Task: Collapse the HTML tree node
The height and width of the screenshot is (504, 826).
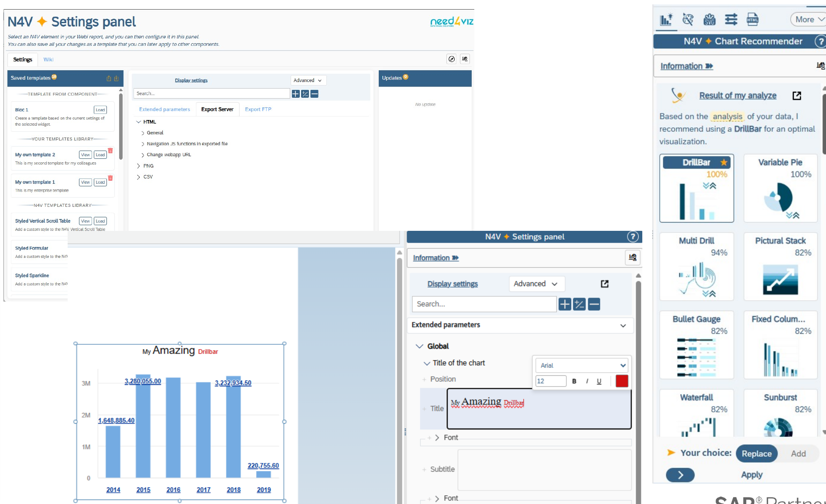Action: (139, 122)
